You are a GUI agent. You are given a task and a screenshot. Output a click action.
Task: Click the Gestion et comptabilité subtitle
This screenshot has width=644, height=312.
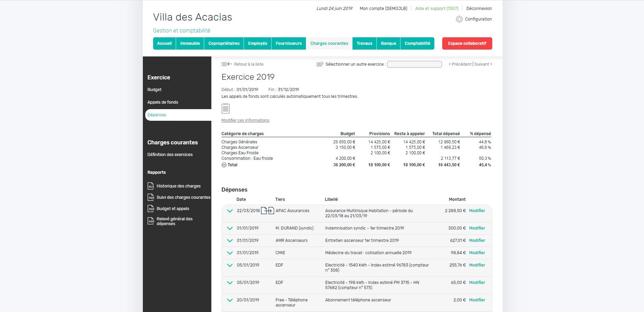[182, 31]
